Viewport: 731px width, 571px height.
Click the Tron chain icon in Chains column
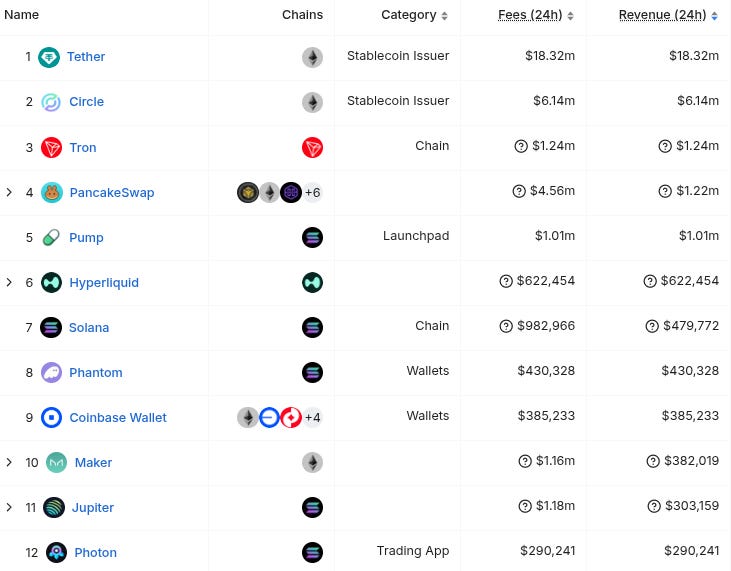(x=312, y=148)
